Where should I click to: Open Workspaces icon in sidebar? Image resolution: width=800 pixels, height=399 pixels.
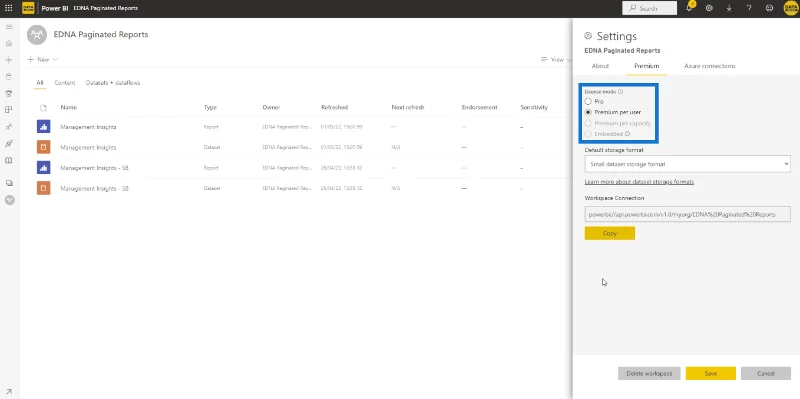click(9, 183)
